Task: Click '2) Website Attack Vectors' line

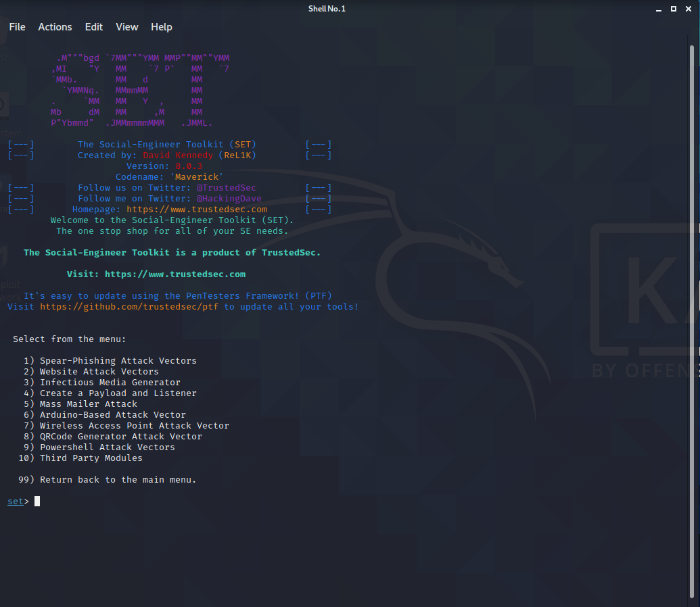Action: [x=91, y=371]
